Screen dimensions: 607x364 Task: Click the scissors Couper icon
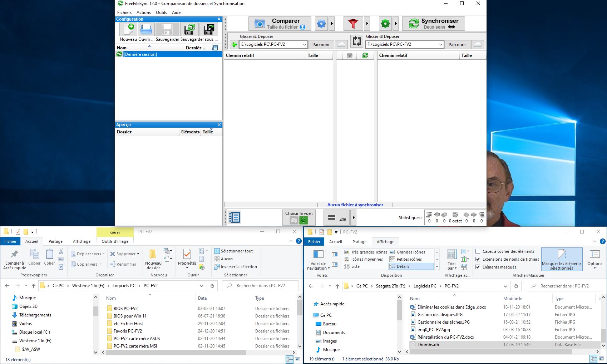click(x=61, y=251)
